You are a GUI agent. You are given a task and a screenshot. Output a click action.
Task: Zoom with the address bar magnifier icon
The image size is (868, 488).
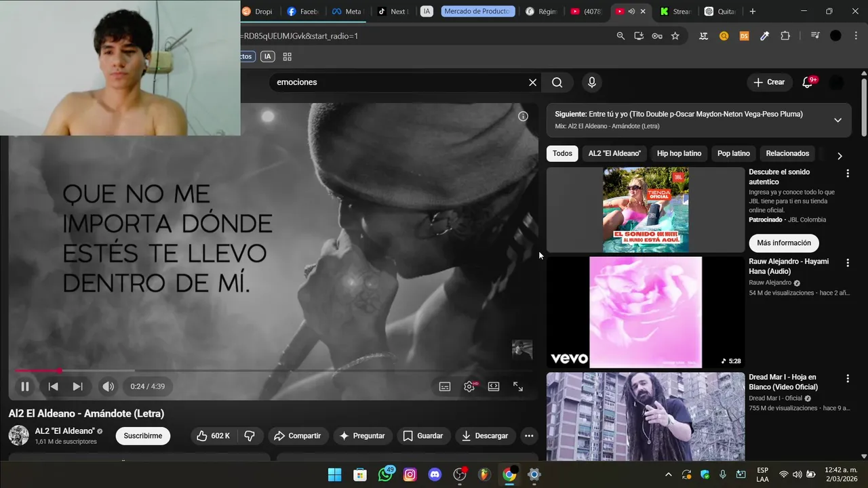620,36
